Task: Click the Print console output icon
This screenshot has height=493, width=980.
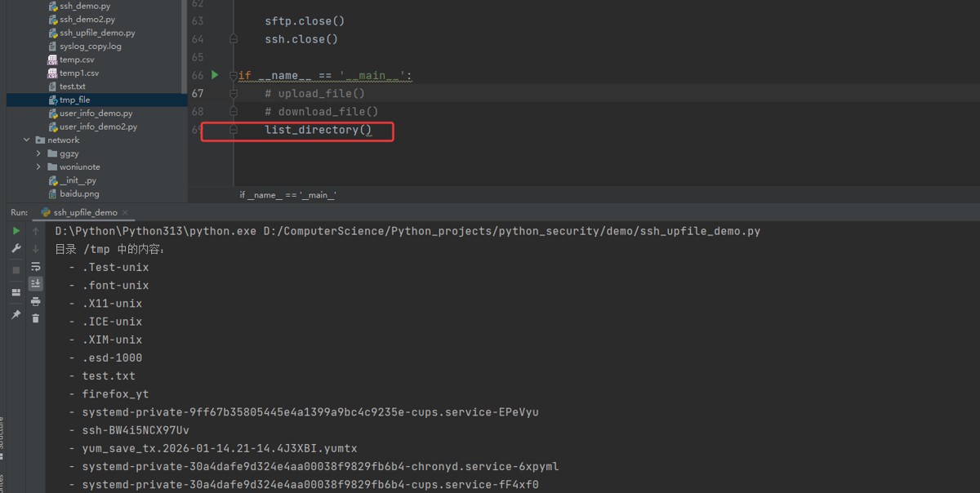Action: tap(35, 301)
